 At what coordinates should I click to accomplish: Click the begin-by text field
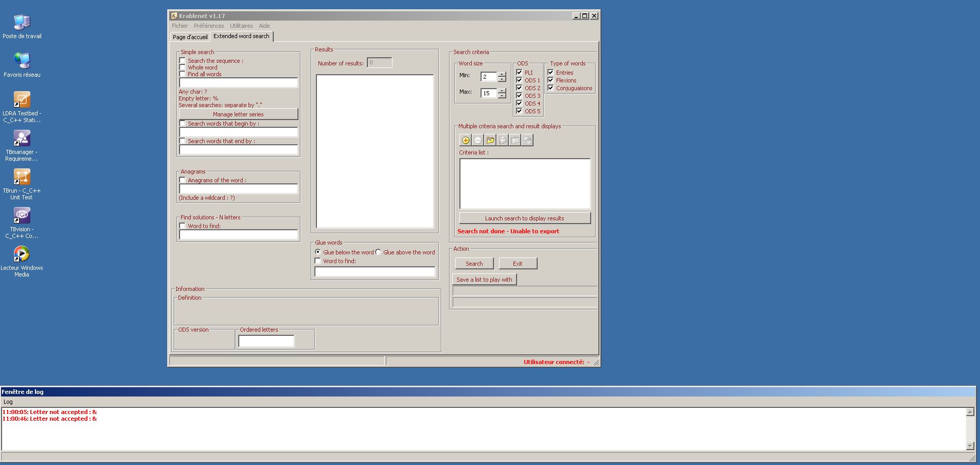(x=239, y=132)
